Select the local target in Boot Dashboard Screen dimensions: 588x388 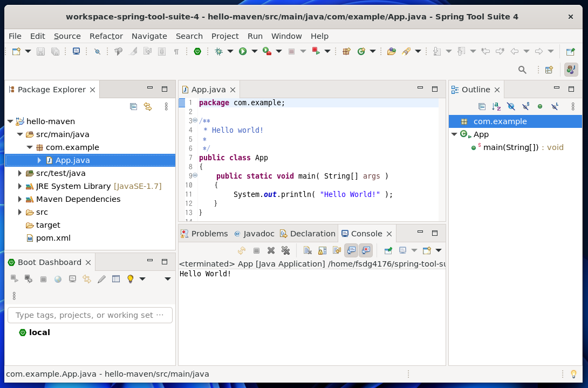(x=38, y=332)
